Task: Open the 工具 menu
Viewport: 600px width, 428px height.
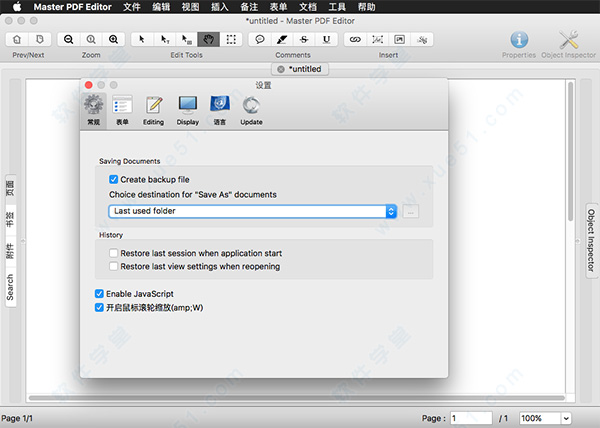Action: 337,7
